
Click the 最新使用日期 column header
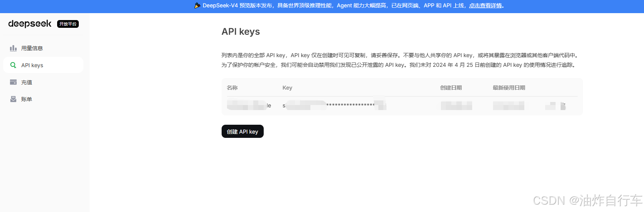tap(509, 88)
